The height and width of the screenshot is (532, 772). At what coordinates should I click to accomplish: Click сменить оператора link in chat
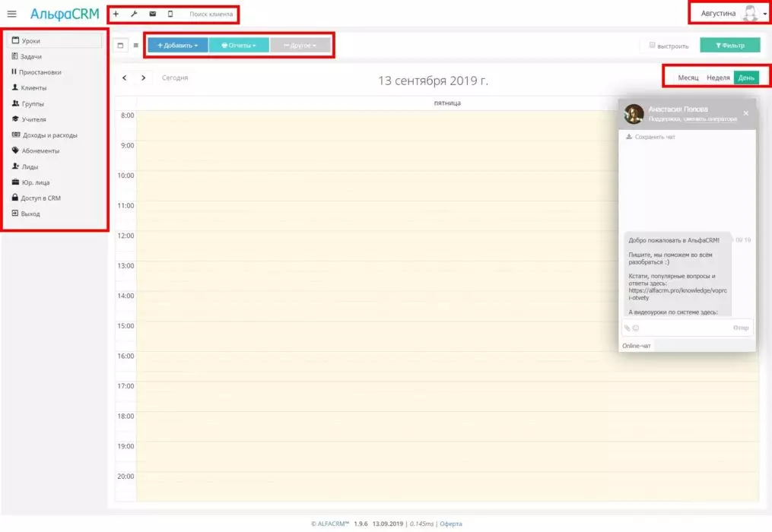[710, 119]
